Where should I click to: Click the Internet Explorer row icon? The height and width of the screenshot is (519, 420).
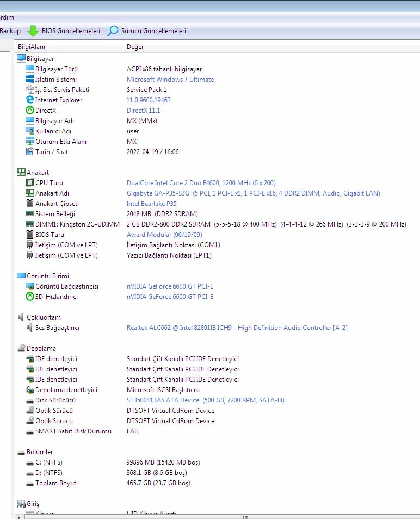pyautogui.click(x=30, y=100)
